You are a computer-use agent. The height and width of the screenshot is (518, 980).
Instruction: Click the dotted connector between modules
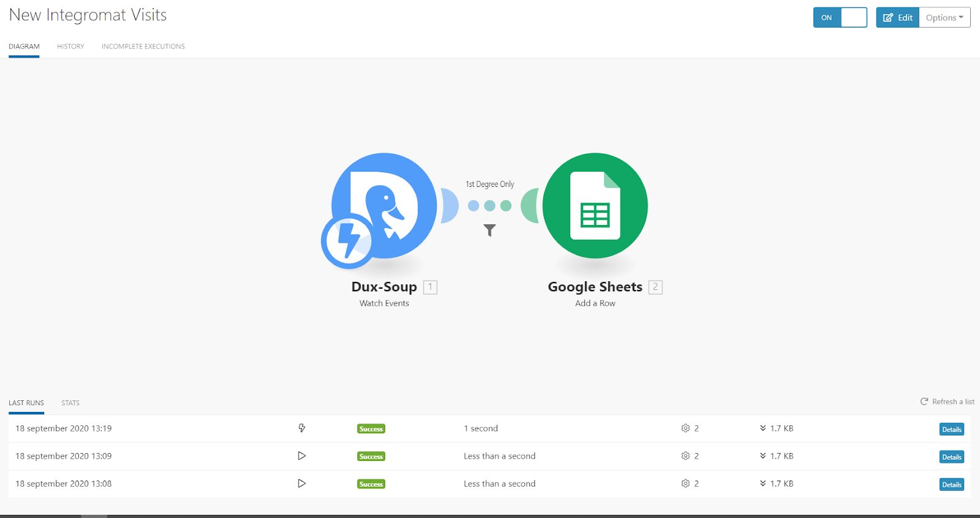pos(489,206)
